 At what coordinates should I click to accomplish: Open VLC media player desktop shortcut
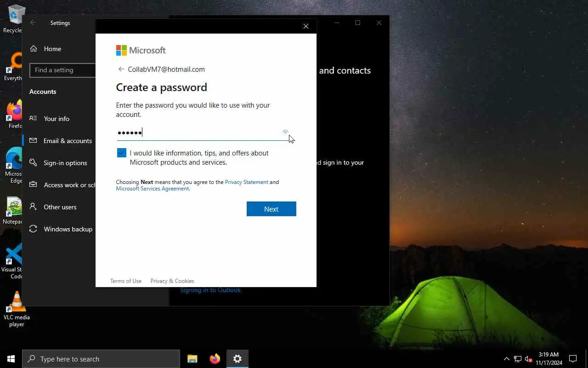click(17, 309)
